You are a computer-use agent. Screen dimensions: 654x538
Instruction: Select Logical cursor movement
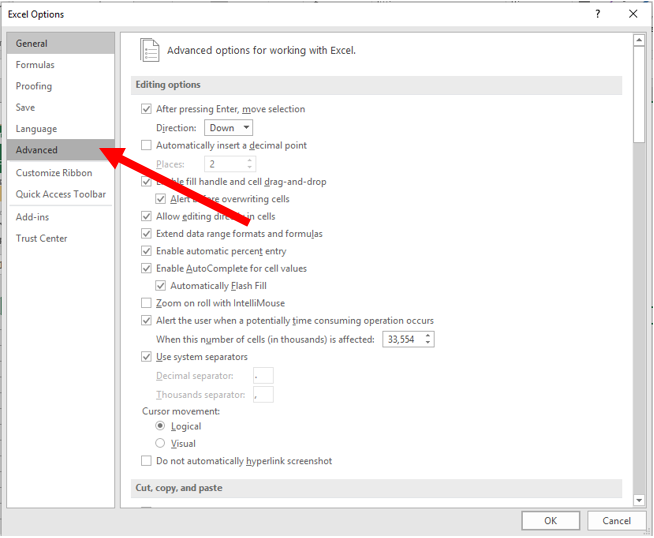coord(160,426)
